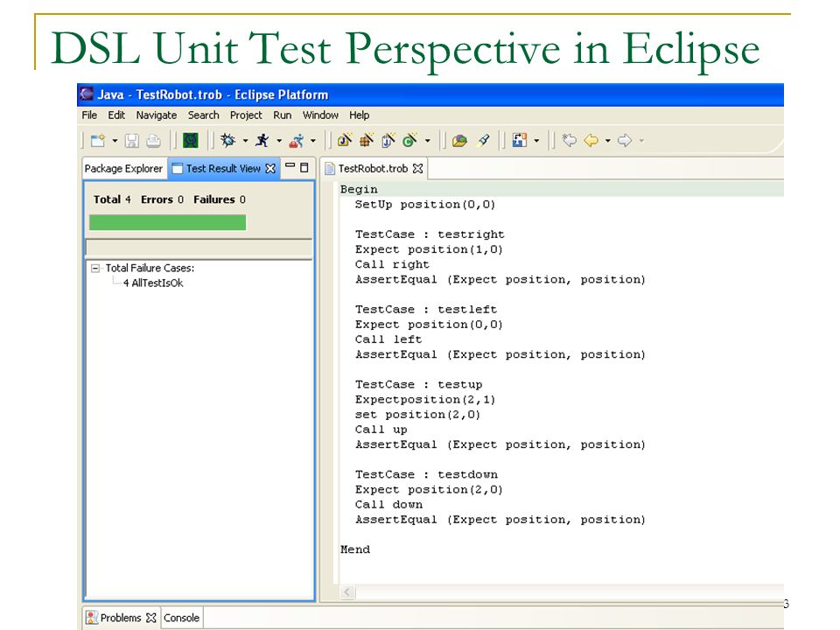Click the New Java Class wizard icon
The height and width of the screenshot is (630, 840).
point(388,140)
